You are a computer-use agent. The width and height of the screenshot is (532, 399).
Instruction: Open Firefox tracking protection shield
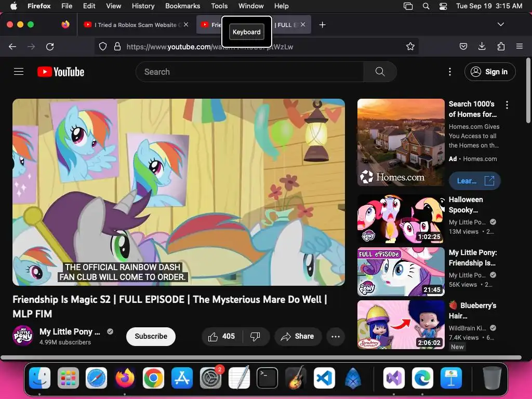[x=103, y=46]
